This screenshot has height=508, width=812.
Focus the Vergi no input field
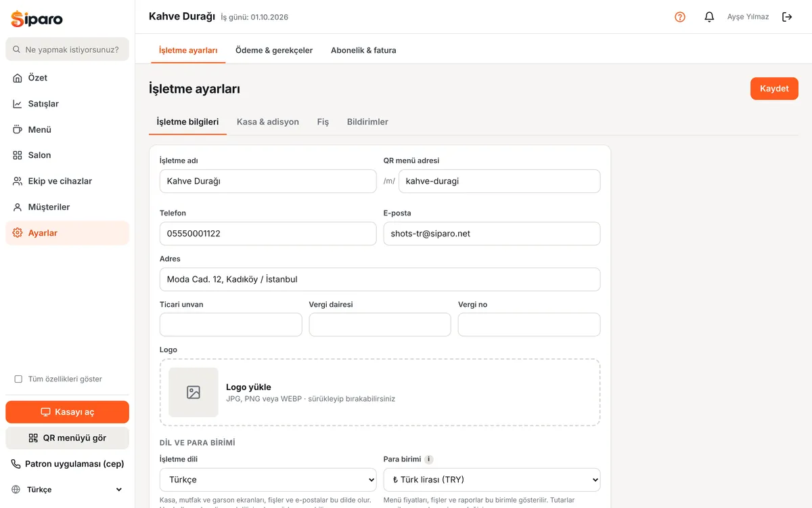point(529,324)
